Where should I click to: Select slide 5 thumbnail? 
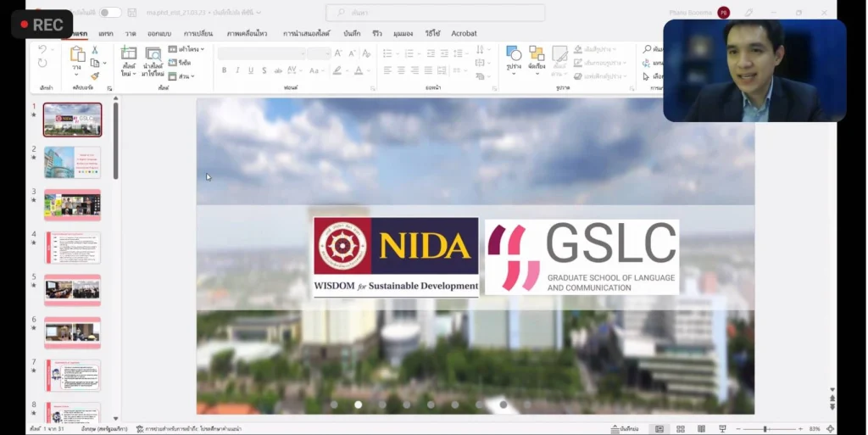pyautogui.click(x=73, y=290)
